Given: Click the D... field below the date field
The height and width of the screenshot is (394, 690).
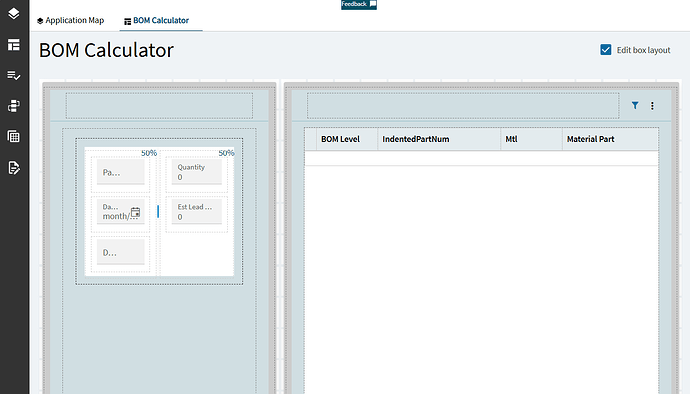Looking at the screenshot, I should click(121, 252).
